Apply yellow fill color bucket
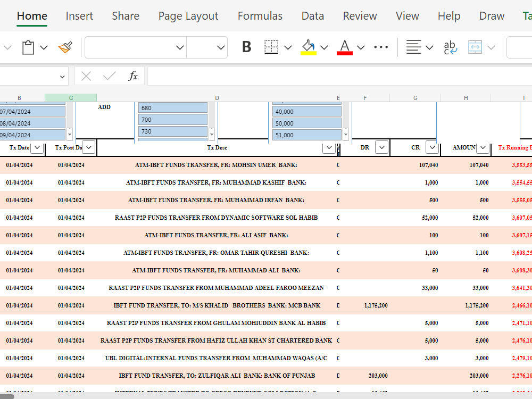 tap(309, 47)
